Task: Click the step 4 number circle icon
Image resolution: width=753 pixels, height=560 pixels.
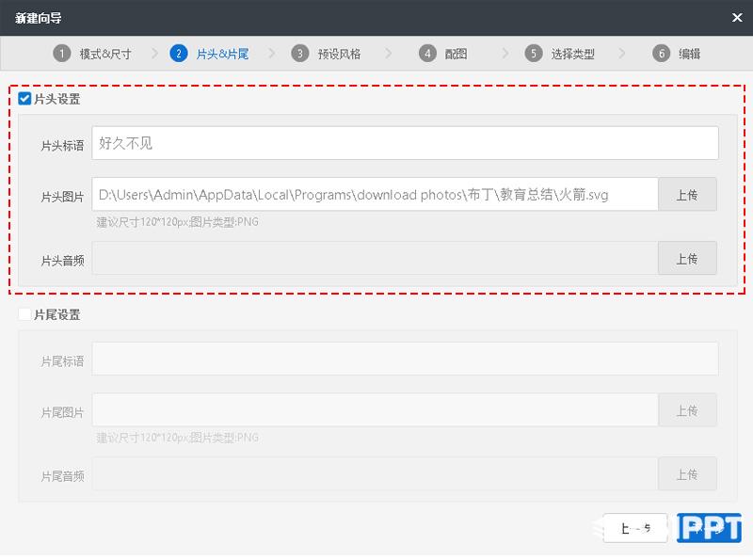Action: point(427,54)
